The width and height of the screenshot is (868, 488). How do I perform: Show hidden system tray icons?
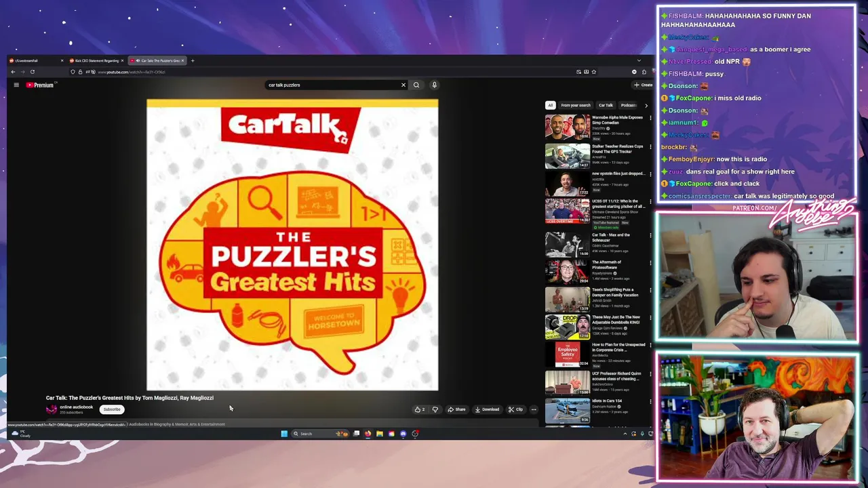pos(625,434)
